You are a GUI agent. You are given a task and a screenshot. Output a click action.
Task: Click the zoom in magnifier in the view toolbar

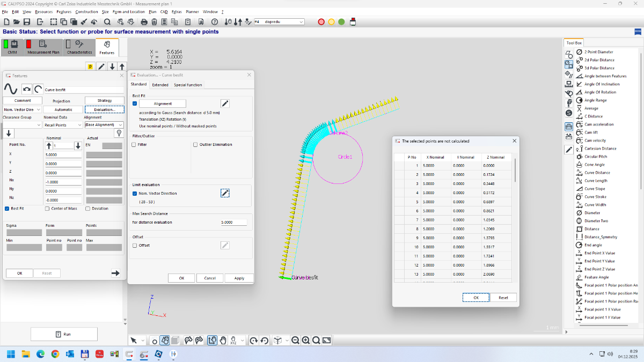305,340
